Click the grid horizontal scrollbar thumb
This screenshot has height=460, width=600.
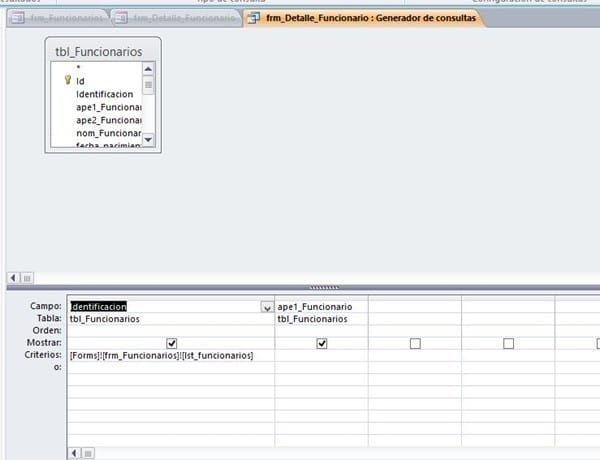click(88, 453)
